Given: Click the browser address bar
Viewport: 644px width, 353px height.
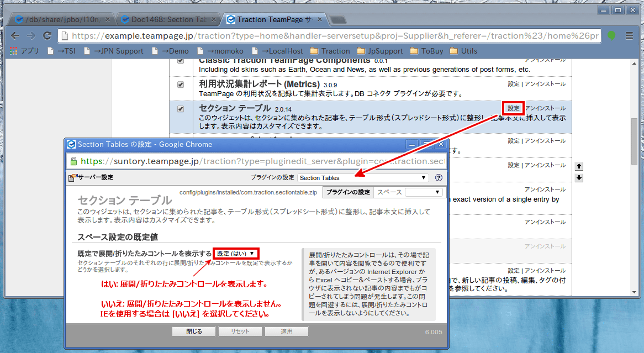Looking at the screenshot, I should pyautogui.click(x=331, y=36).
